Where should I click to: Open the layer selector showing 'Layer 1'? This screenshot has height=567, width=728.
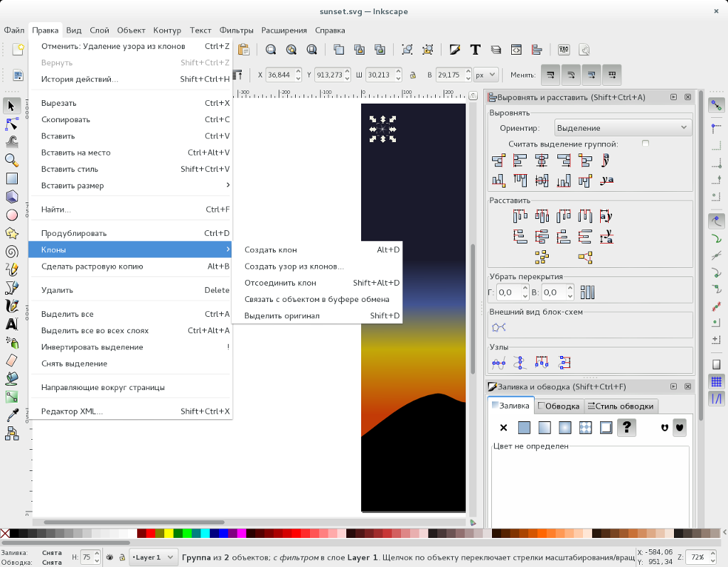point(153,557)
